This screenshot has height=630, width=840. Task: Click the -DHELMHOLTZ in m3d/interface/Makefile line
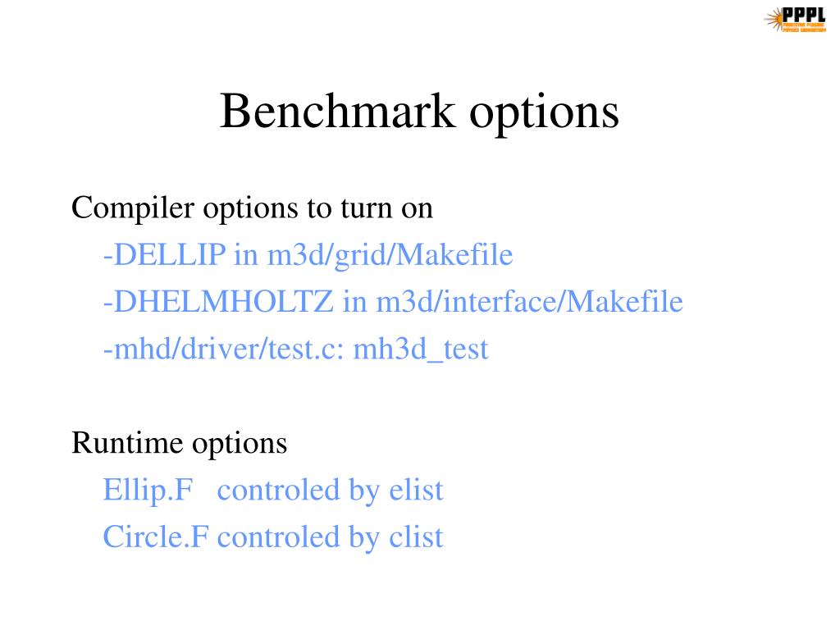[393, 302]
